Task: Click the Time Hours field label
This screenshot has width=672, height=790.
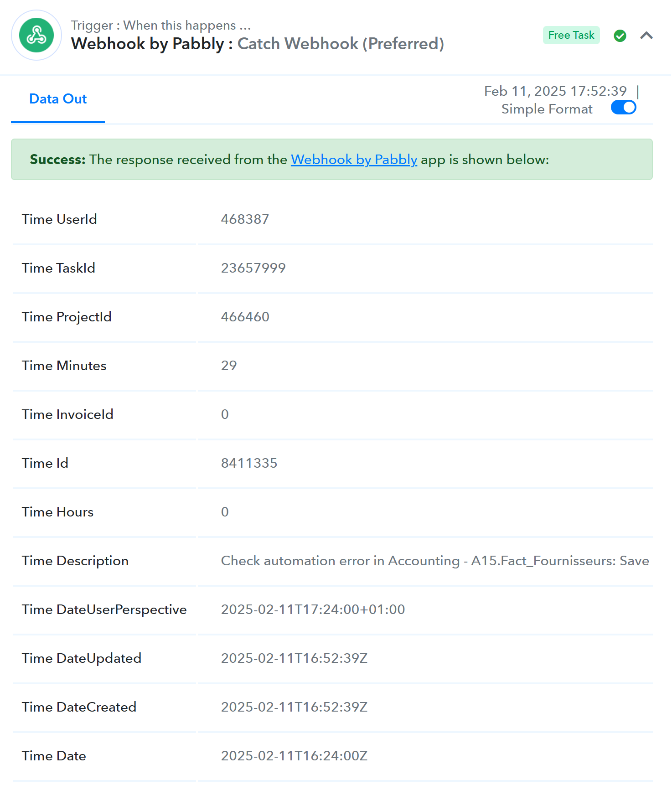Action: (57, 512)
